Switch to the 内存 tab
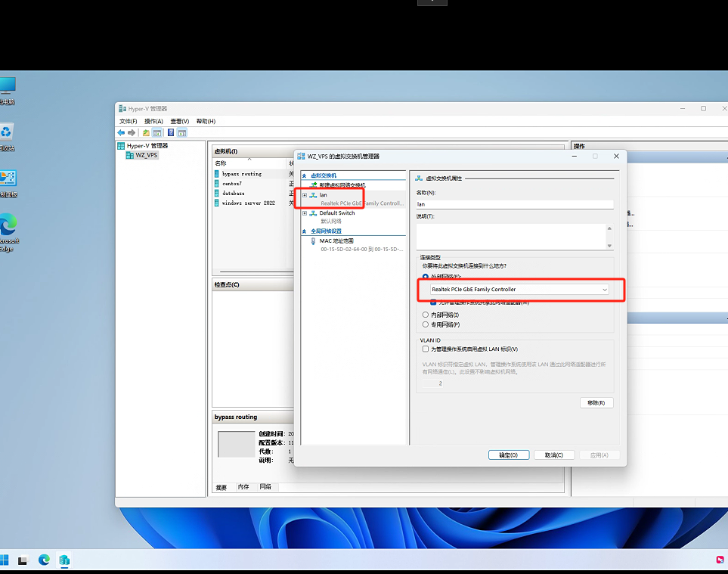This screenshot has width=728, height=574. coord(243,487)
